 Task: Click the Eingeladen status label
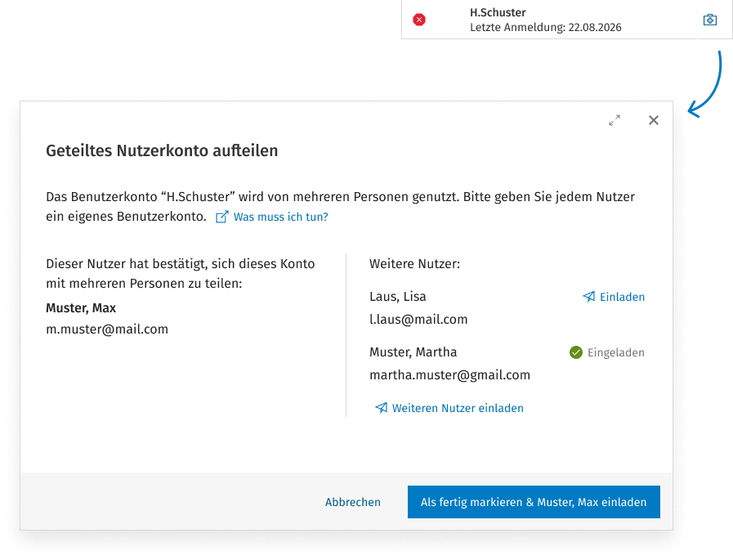(x=615, y=352)
